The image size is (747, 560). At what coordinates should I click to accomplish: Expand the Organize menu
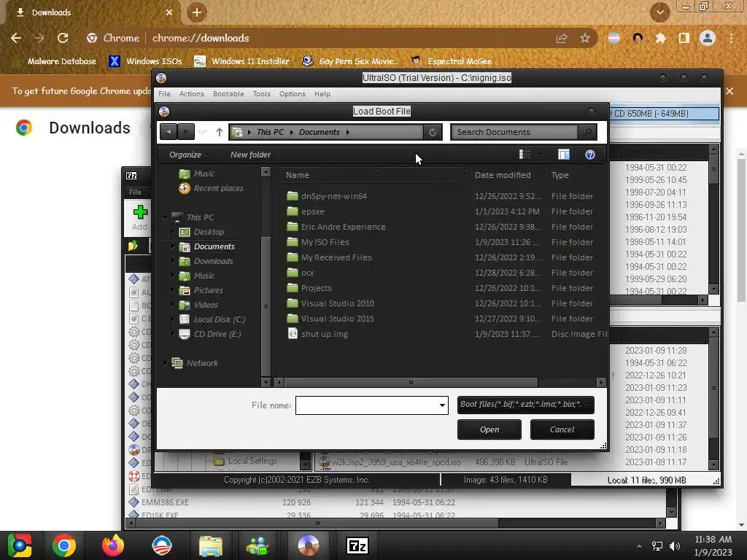[187, 155]
